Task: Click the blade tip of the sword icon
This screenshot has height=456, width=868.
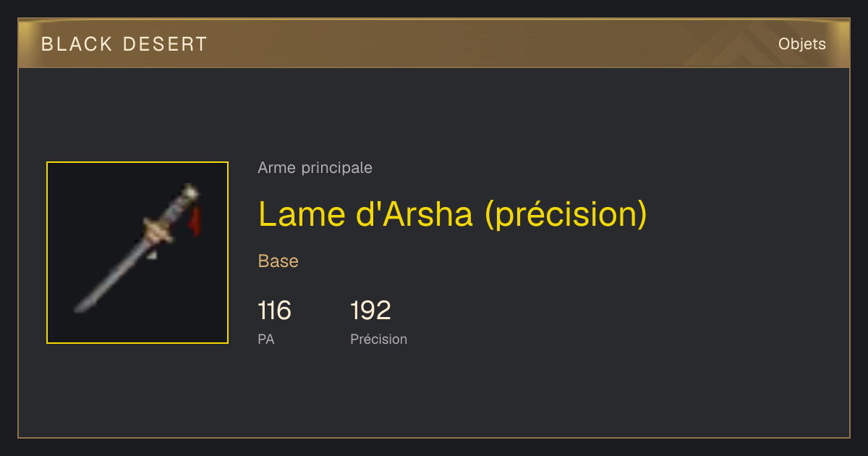Action: [x=80, y=307]
